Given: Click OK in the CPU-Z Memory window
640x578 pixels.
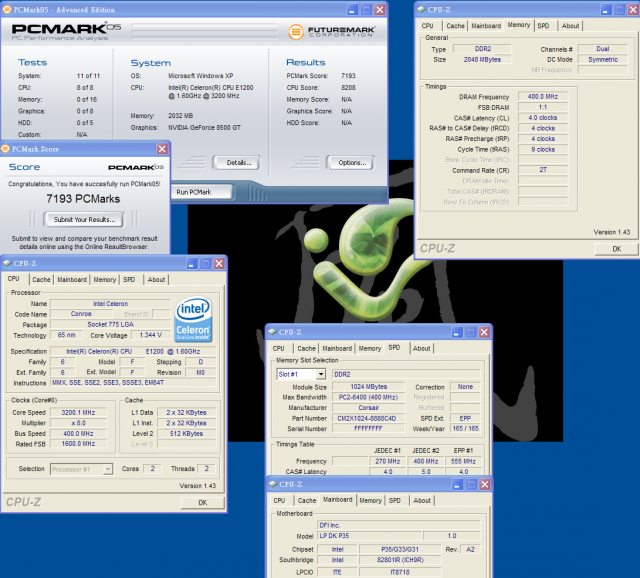Looking at the screenshot, I should [617, 249].
